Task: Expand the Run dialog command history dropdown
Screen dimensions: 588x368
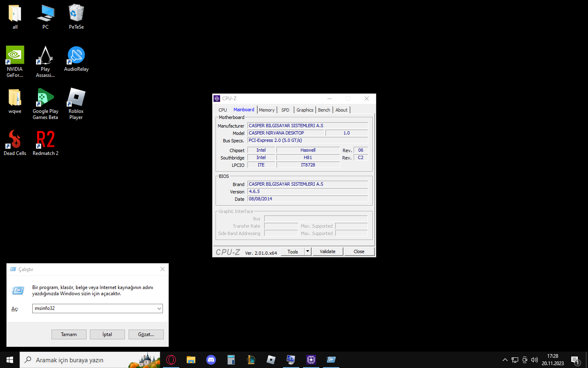Action: point(159,308)
